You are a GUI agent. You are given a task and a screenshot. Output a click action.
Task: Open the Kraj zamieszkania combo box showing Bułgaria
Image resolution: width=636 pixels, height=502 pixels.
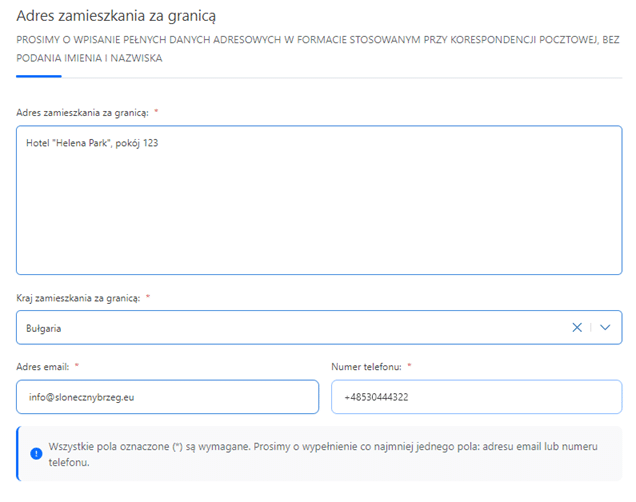coord(319,327)
